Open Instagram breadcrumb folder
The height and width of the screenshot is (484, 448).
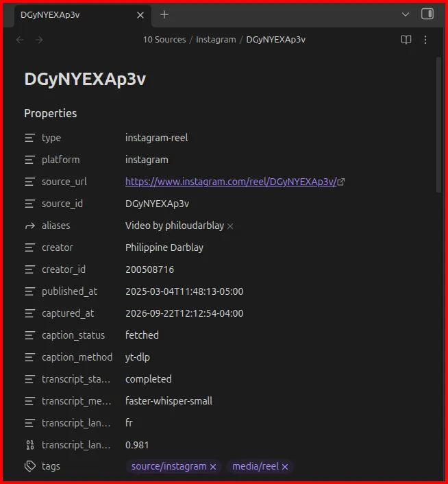point(216,40)
